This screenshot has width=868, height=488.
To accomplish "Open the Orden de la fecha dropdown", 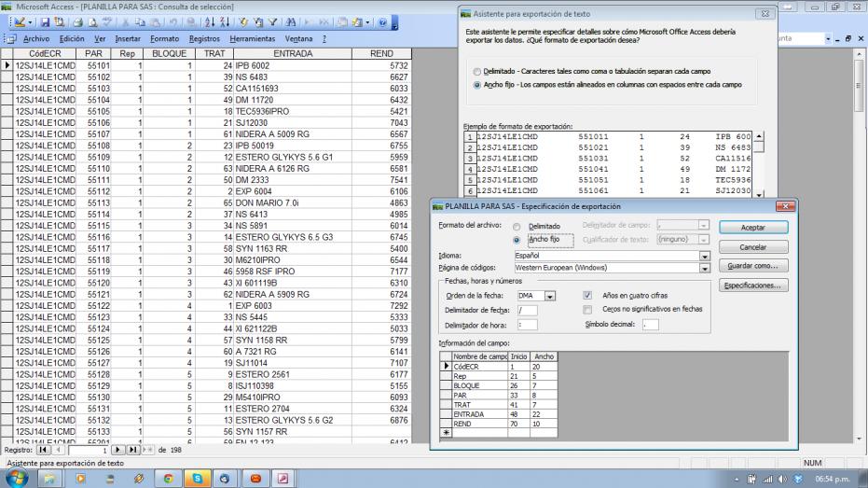I will click(x=550, y=297).
